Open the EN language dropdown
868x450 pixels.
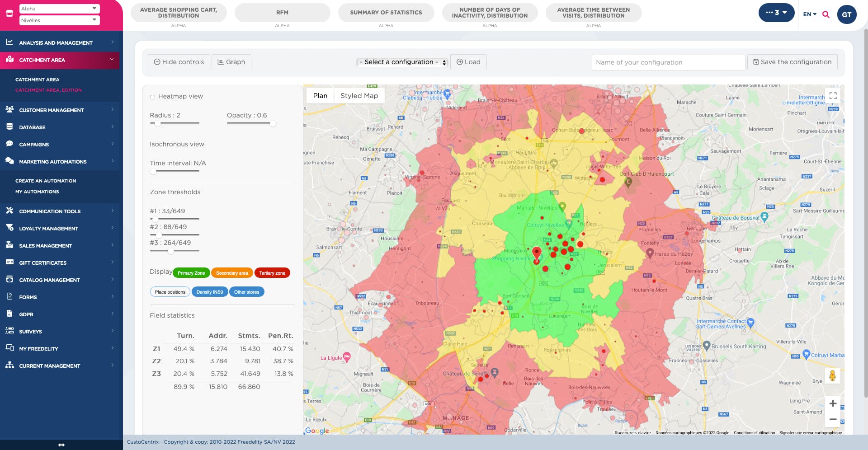[x=809, y=14]
